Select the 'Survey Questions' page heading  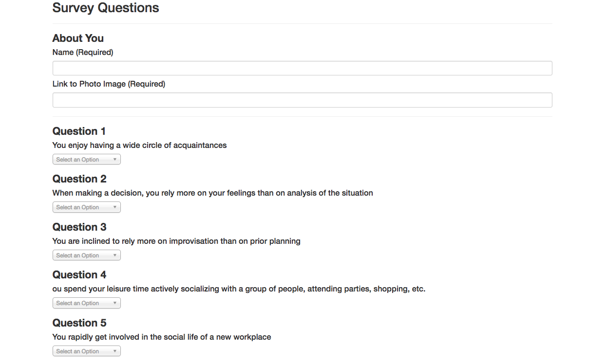(106, 8)
